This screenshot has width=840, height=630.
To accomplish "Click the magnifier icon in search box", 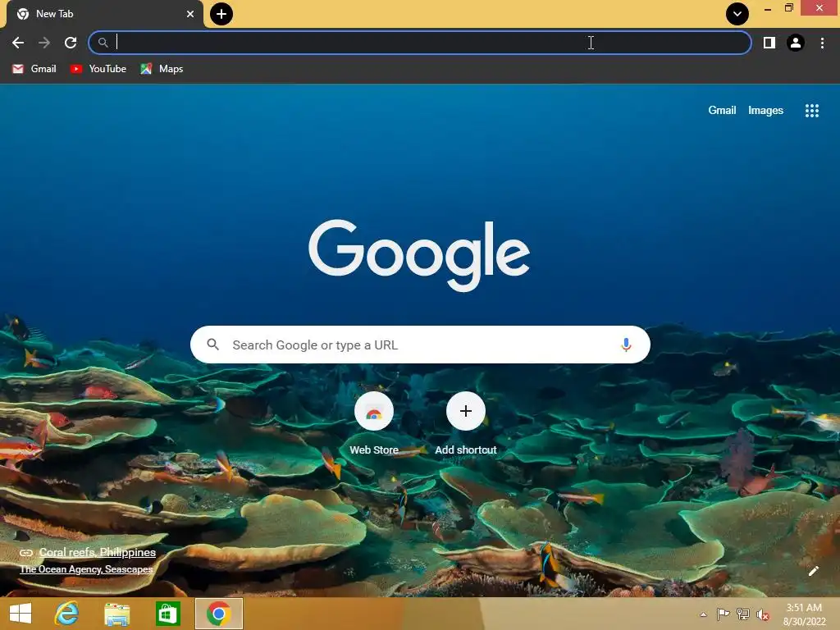I will point(212,345).
